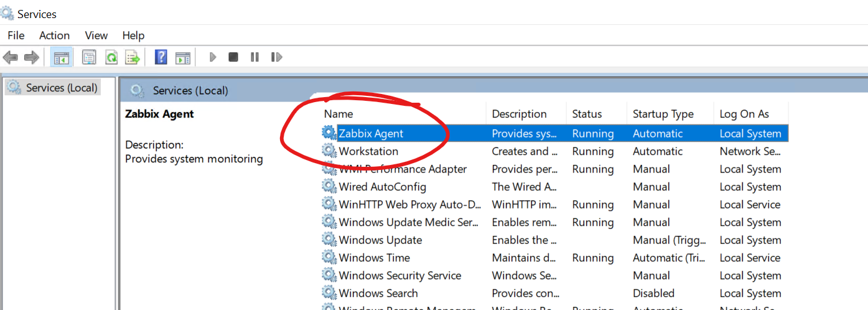This screenshot has height=310, width=868.
Task: Click Local Service logon of WinHTTP row
Action: click(750, 204)
